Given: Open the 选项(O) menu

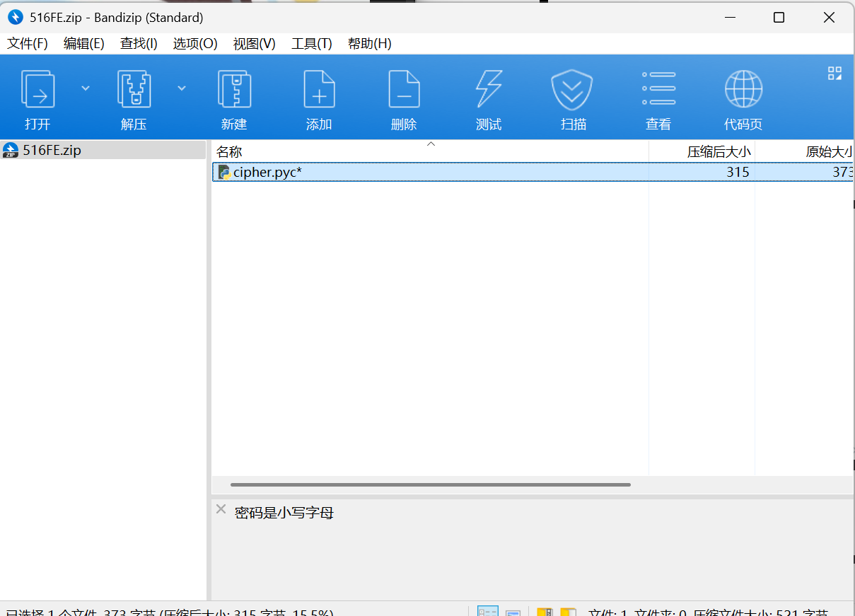Looking at the screenshot, I should (x=194, y=43).
